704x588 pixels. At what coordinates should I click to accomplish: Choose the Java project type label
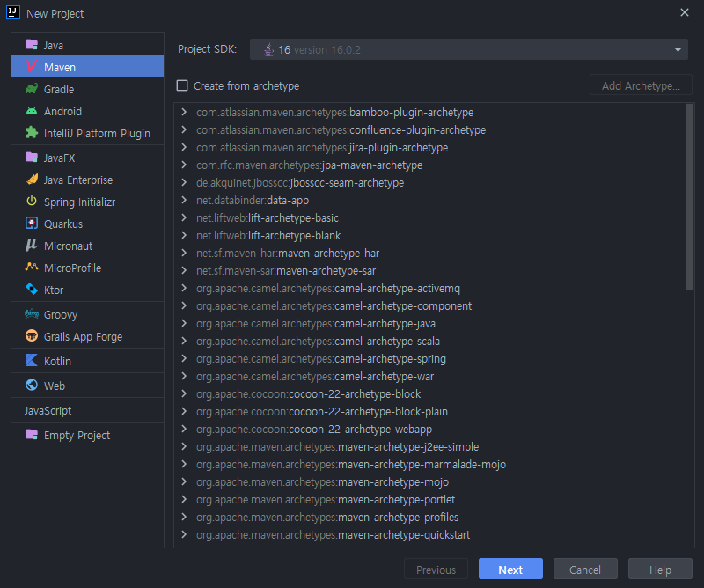(x=54, y=46)
